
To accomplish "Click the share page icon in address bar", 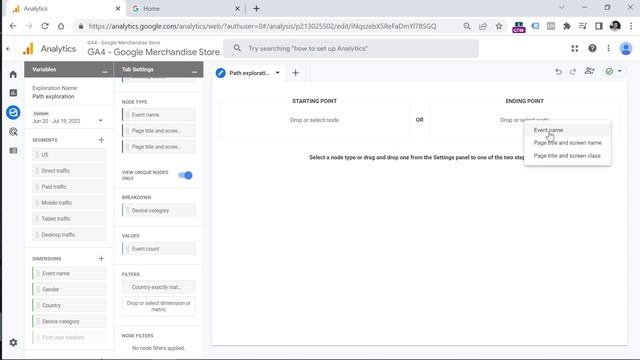I will click(483, 26).
